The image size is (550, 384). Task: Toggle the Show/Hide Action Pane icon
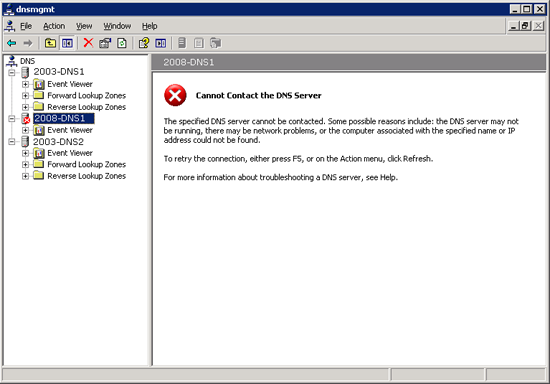pos(161,43)
